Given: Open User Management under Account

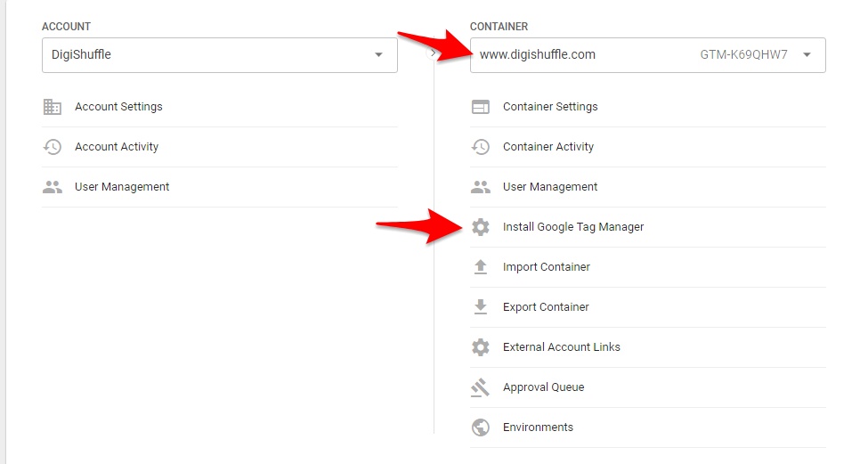Looking at the screenshot, I should point(220,187).
